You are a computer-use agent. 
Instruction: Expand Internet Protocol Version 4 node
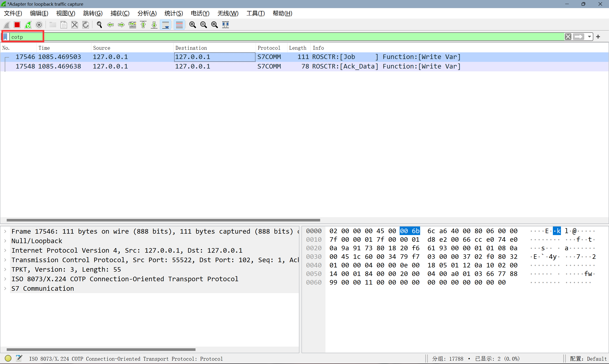click(5, 251)
